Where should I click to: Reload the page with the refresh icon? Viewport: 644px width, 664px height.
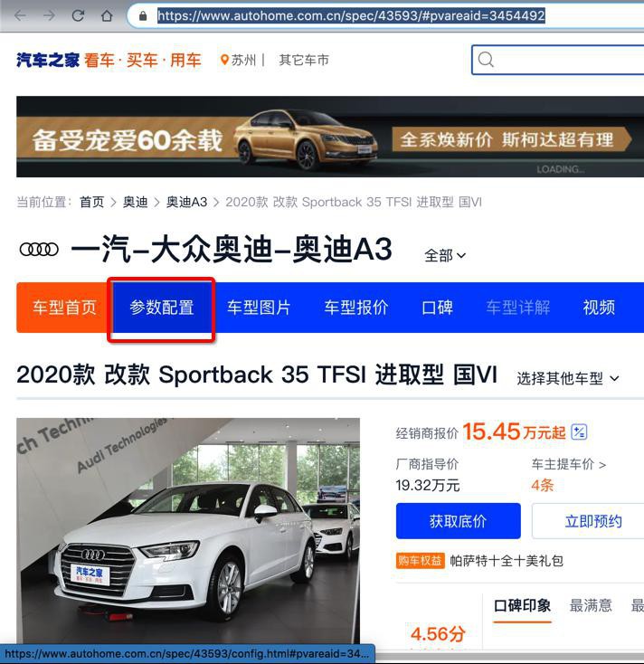pyautogui.click(x=78, y=16)
